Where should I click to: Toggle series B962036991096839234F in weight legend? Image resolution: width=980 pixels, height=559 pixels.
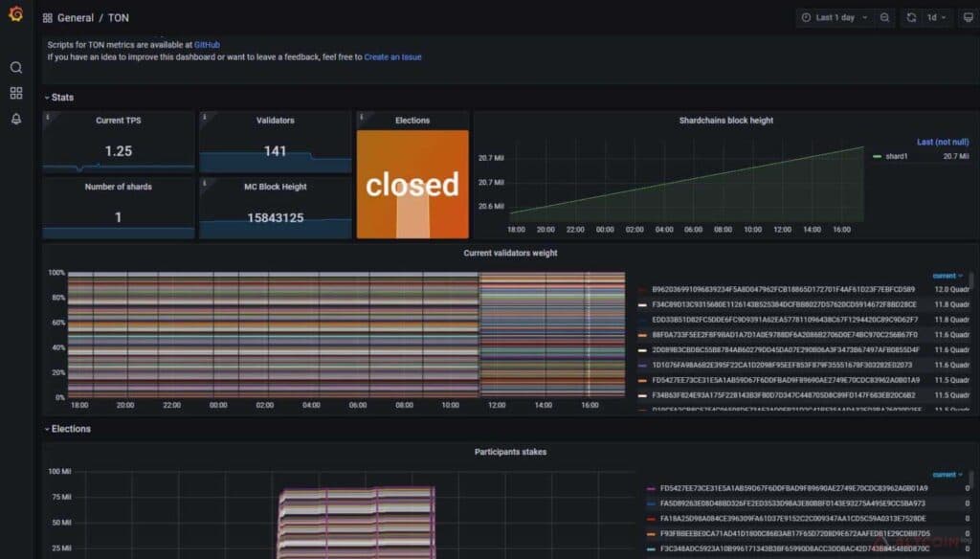783,289
